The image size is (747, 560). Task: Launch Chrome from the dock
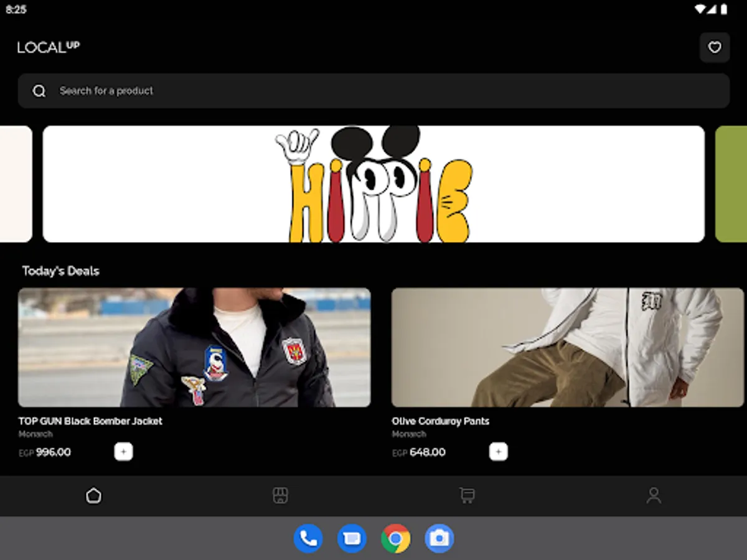pyautogui.click(x=395, y=538)
